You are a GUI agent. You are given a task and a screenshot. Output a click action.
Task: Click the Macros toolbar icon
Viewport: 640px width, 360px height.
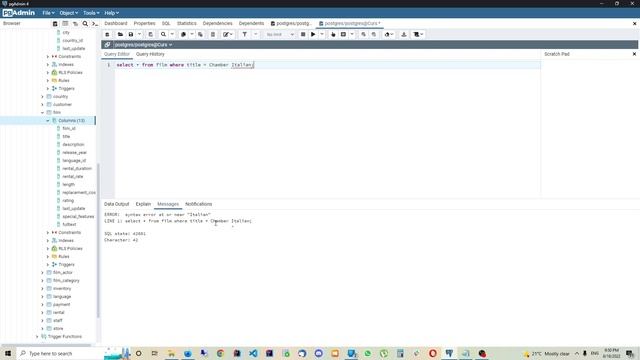click(x=418, y=34)
